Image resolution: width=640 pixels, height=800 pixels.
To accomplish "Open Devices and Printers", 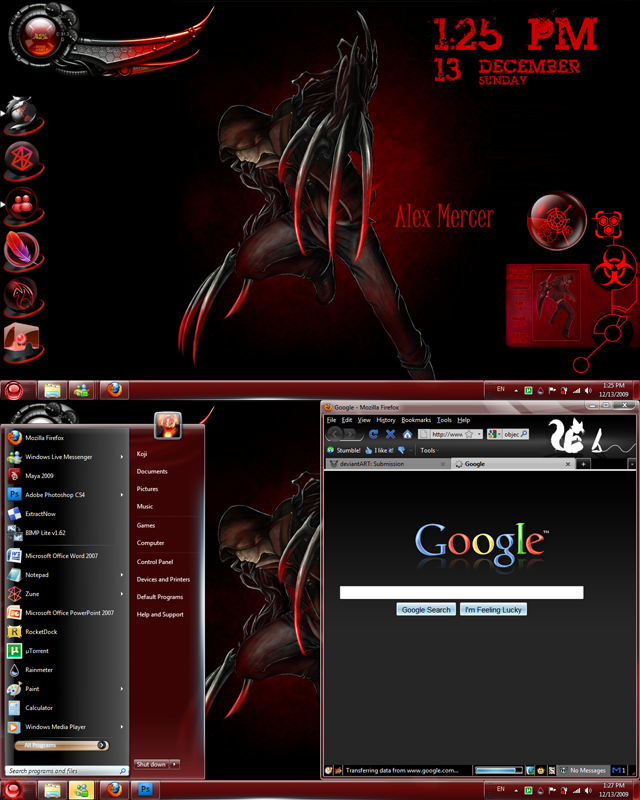I will pos(163,580).
